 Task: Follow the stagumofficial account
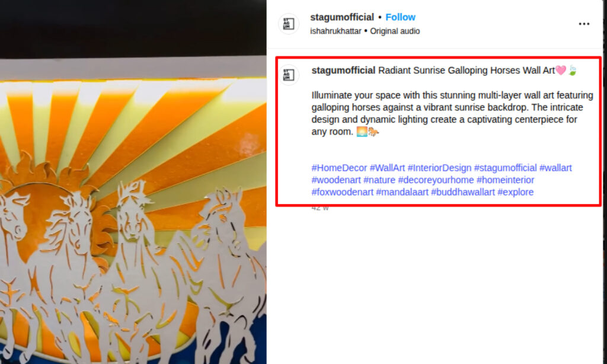tap(400, 17)
